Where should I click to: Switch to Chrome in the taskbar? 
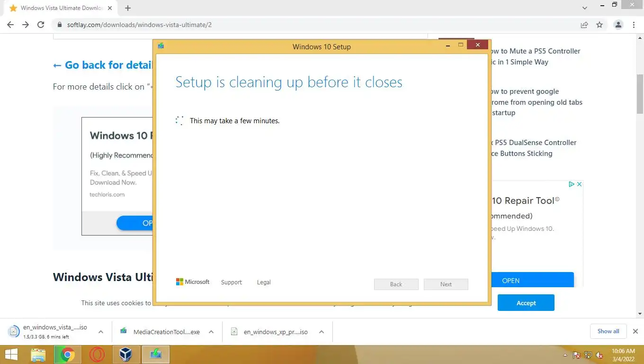coord(68,355)
